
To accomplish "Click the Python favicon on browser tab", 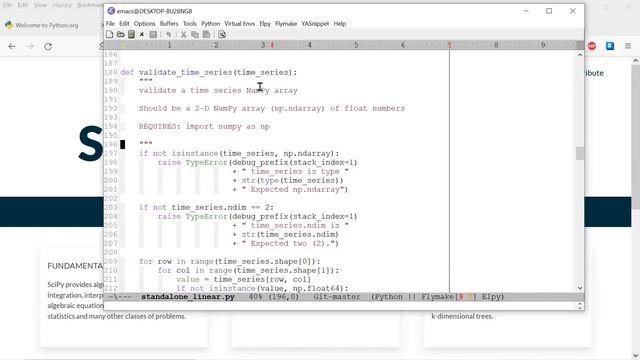I will pos(9,25).
